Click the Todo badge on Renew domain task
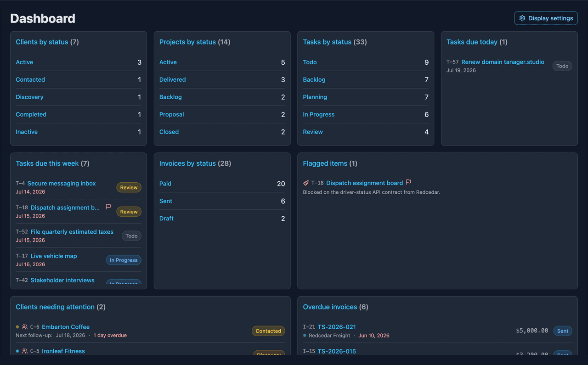The height and width of the screenshot is (365, 588). point(562,66)
